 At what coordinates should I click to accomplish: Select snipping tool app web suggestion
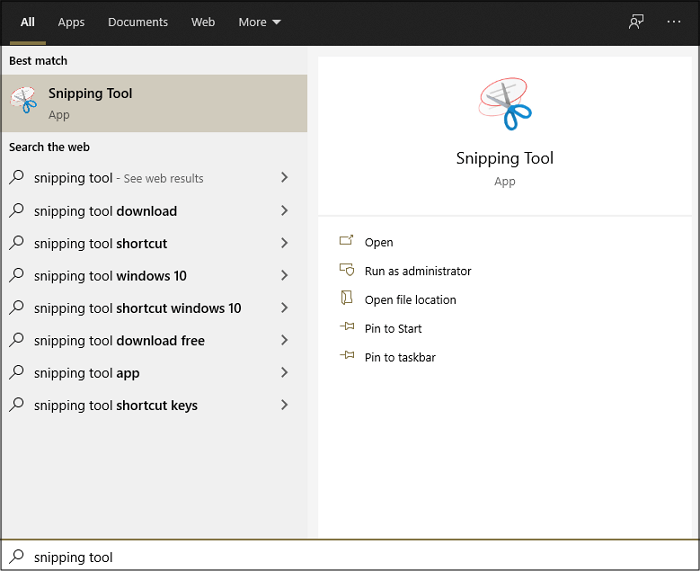click(87, 373)
